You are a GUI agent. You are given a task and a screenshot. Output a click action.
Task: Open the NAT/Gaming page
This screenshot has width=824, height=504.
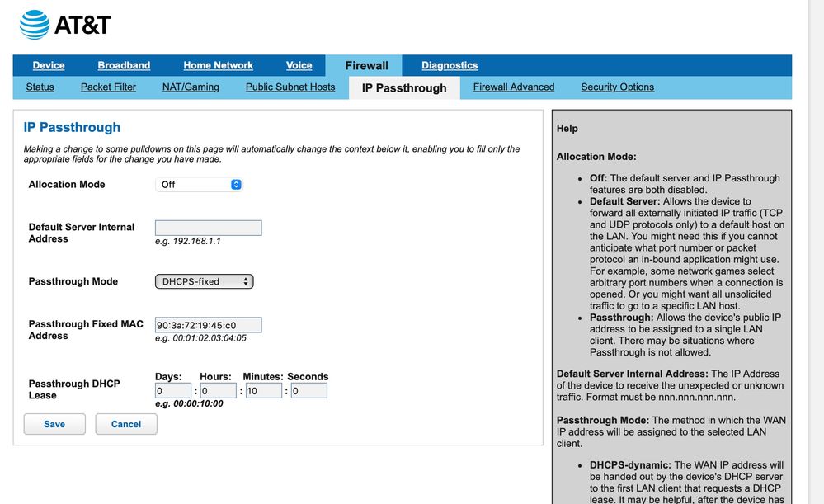(190, 87)
